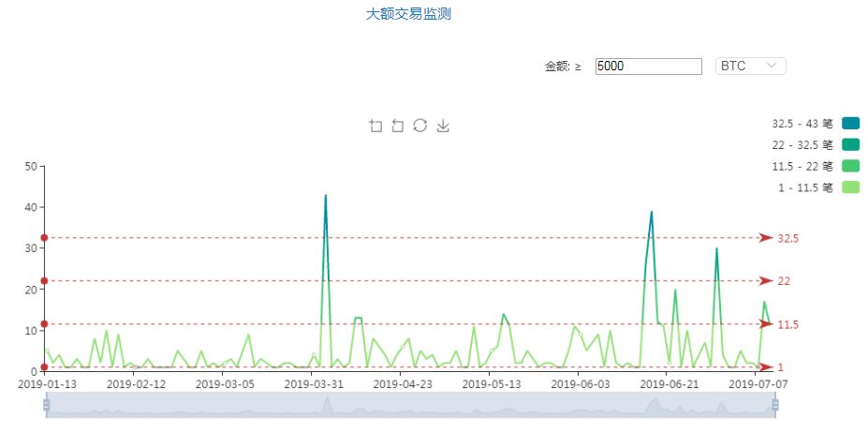Image resolution: width=868 pixels, height=433 pixels.
Task: Click the 30 y-axis label
Action: tap(31, 248)
